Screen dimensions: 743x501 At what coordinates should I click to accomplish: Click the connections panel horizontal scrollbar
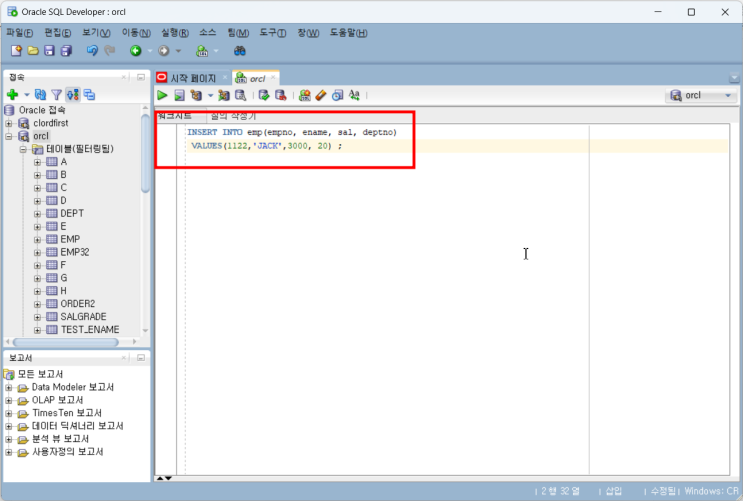pos(65,342)
